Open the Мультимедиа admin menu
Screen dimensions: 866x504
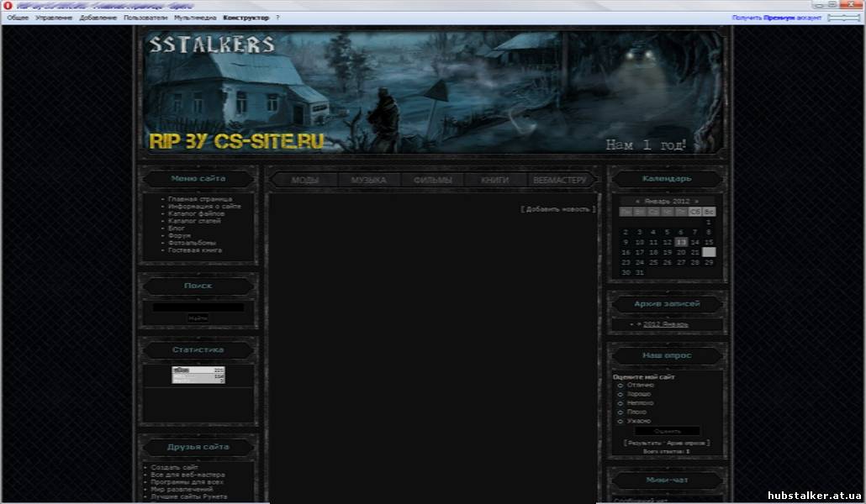click(x=195, y=18)
